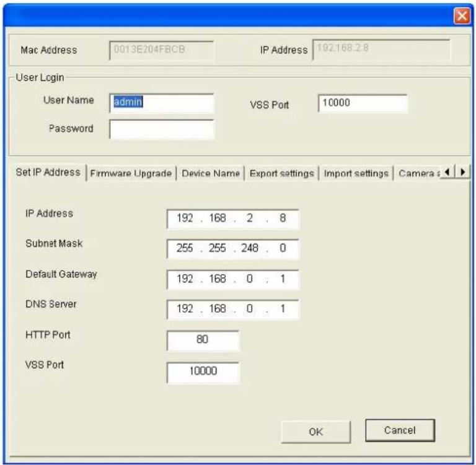
Task: Click the Password label
Action: 71,129
